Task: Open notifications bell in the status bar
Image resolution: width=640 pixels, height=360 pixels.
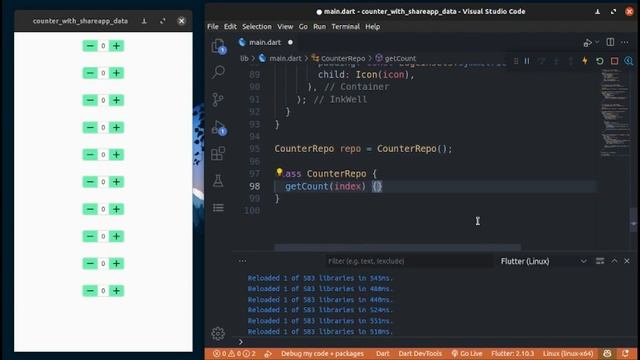Action: point(626,354)
